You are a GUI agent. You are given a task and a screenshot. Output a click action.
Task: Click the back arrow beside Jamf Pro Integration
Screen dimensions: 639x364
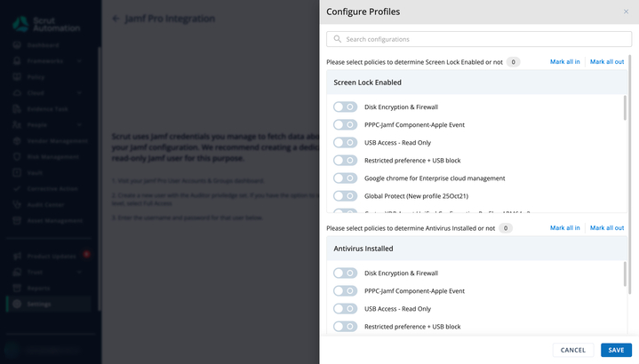point(116,19)
